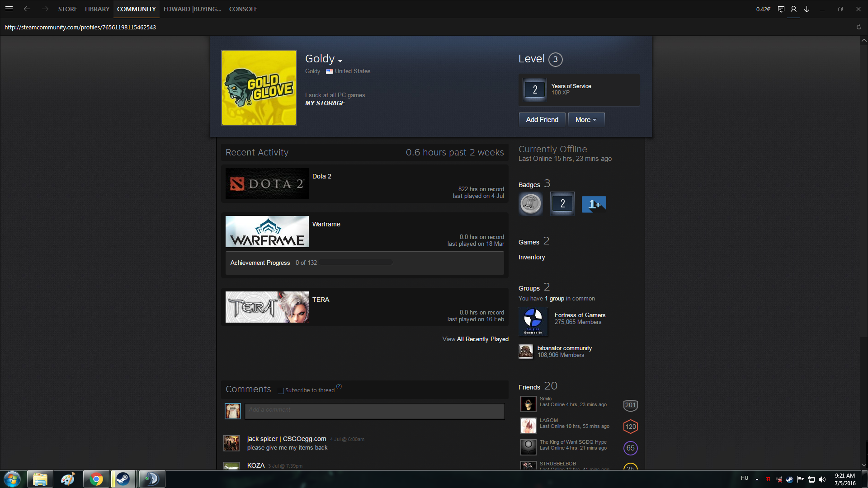
Task: Open the Dota 2 game thumbnail
Action: tap(267, 184)
